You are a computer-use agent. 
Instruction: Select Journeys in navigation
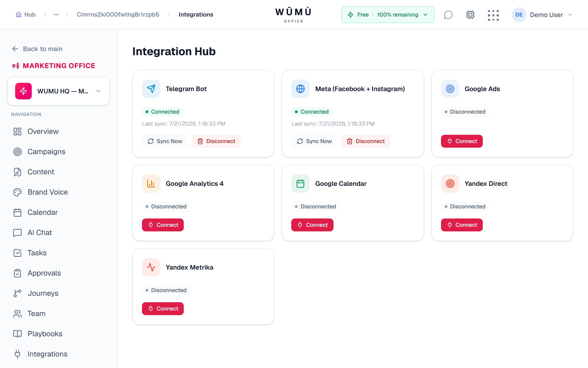click(x=59, y=293)
